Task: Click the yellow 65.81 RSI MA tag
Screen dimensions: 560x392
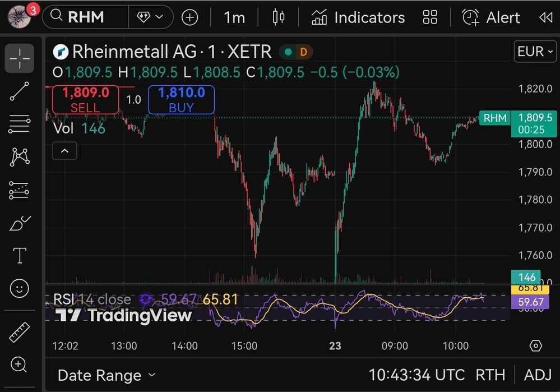Action: pos(530,289)
